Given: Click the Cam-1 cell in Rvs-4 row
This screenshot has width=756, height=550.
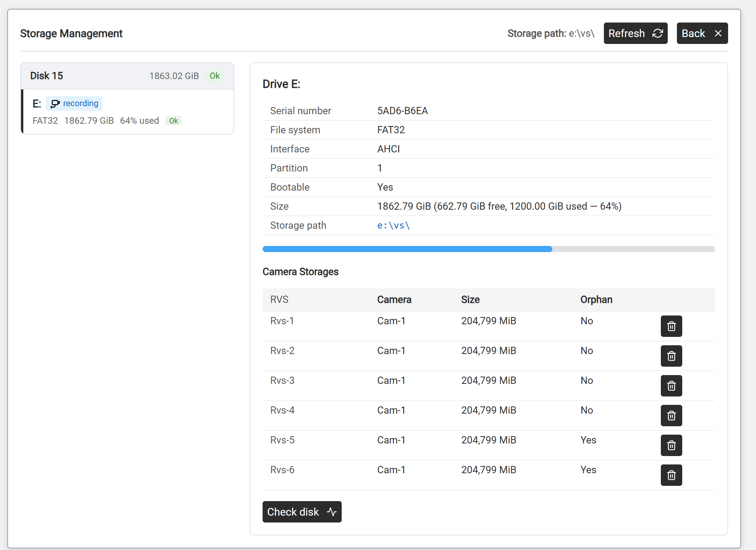Looking at the screenshot, I should [x=391, y=410].
